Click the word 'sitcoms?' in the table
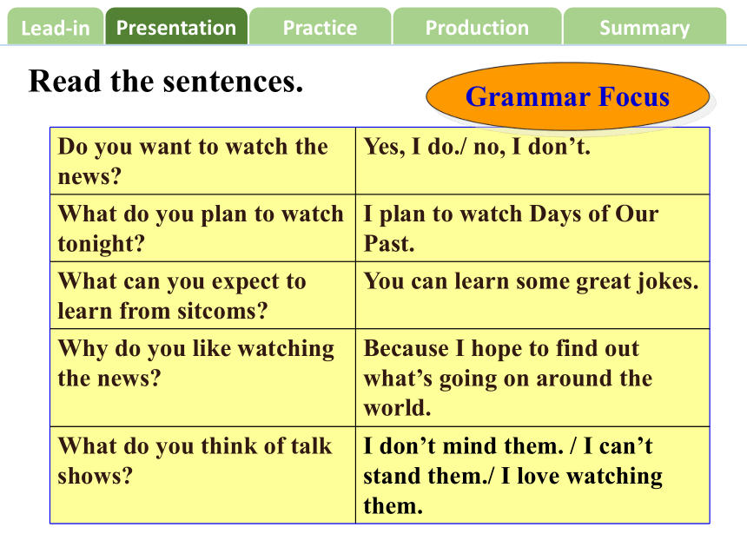 coord(222,312)
